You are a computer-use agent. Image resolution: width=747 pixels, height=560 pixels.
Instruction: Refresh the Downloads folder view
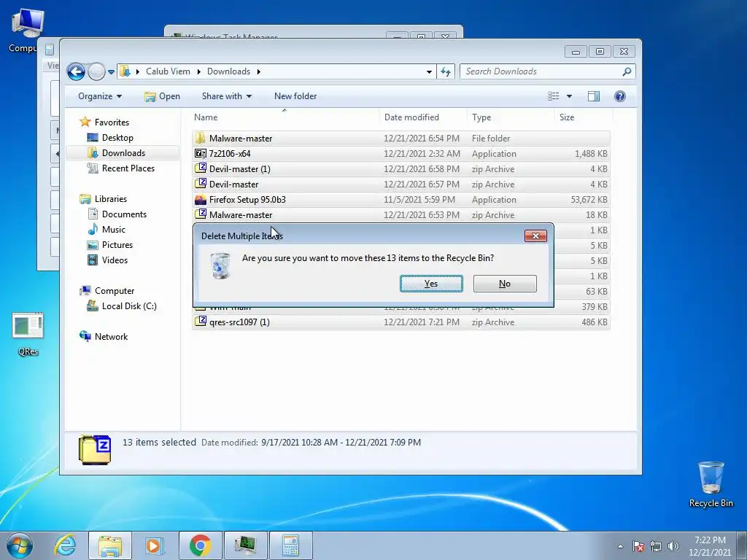(446, 72)
